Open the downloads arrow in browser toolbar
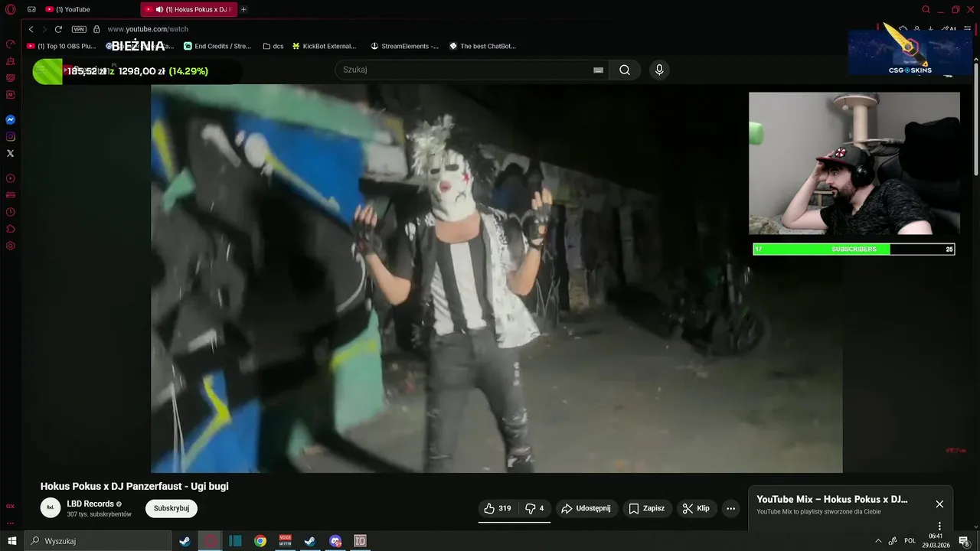The image size is (980, 551). point(930,29)
